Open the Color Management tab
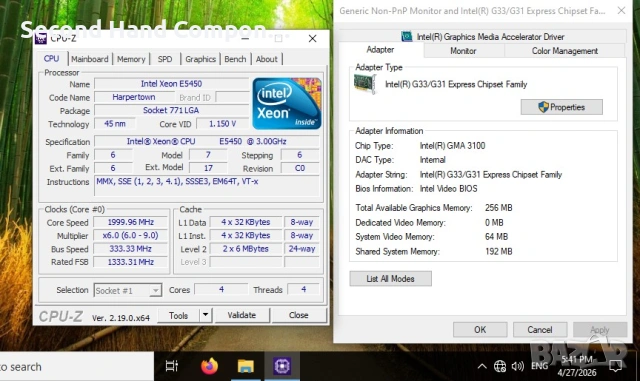Screen dimensions: 640x381 [564, 51]
